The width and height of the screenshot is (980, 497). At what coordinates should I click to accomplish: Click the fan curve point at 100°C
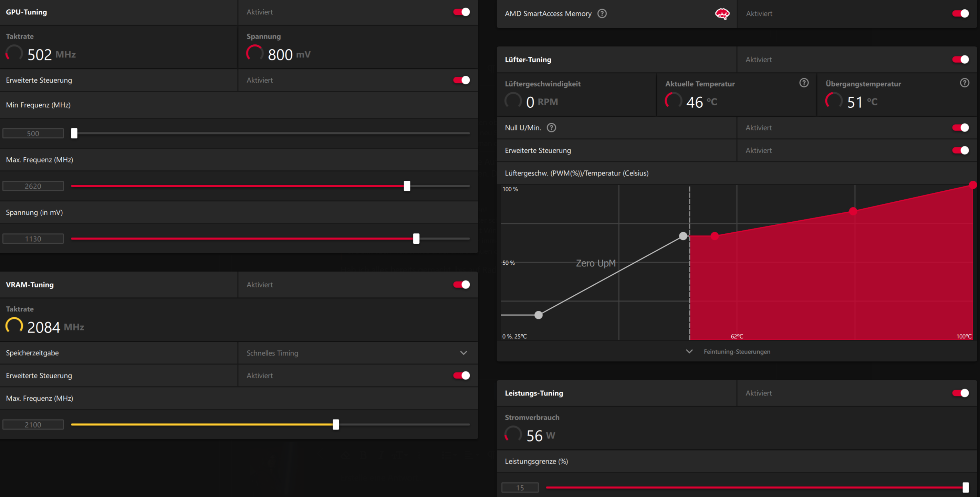[972, 186]
